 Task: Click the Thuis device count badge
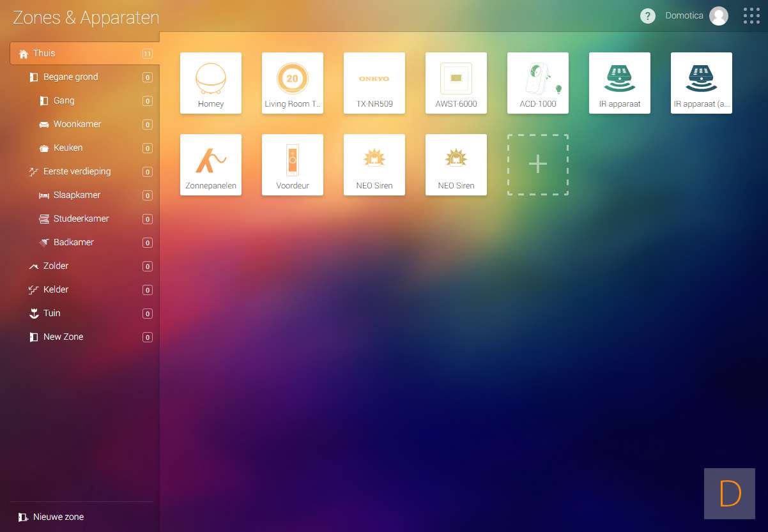point(148,54)
